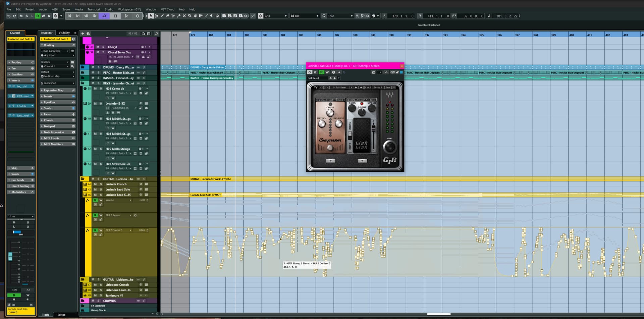The height and width of the screenshot is (319, 644).
Task: Open the bx insert slot in Channel panel
Action: (21, 86)
